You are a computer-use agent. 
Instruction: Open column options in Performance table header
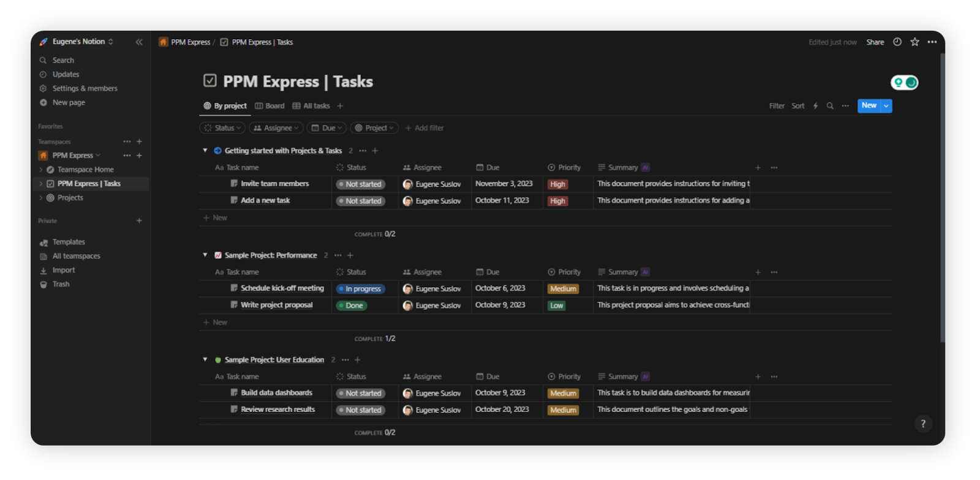(x=774, y=272)
